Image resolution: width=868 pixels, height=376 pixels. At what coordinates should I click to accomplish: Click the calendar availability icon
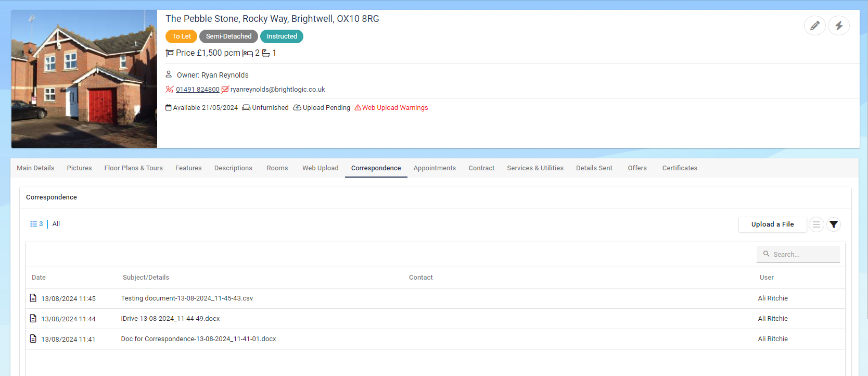click(x=169, y=107)
